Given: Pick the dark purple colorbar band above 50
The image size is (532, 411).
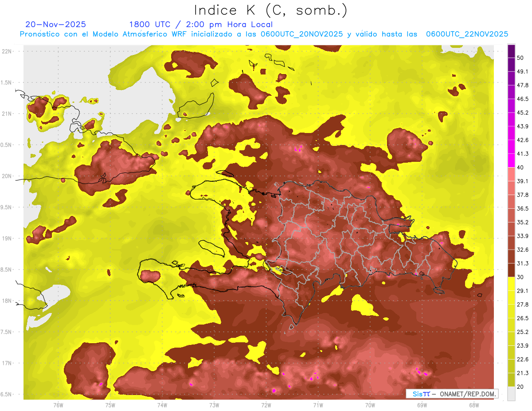Looking at the screenshot, I should [511, 51].
